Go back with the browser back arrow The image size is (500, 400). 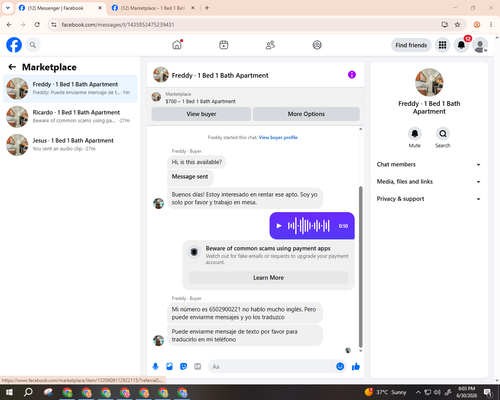9,25
